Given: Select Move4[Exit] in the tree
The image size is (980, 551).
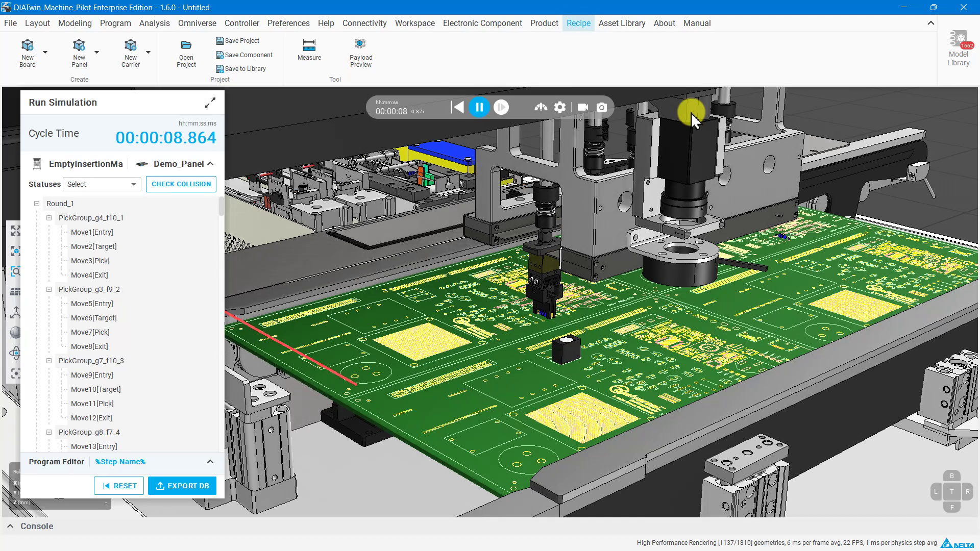Looking at the screenshot, I should click(x=89, y=275).
